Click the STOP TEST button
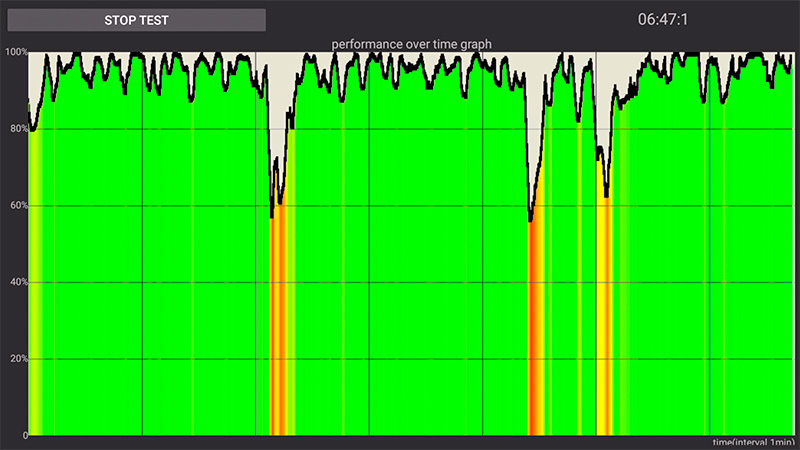Image resolution: width=800 pixels, height=450 pixels. coord(136,20)
